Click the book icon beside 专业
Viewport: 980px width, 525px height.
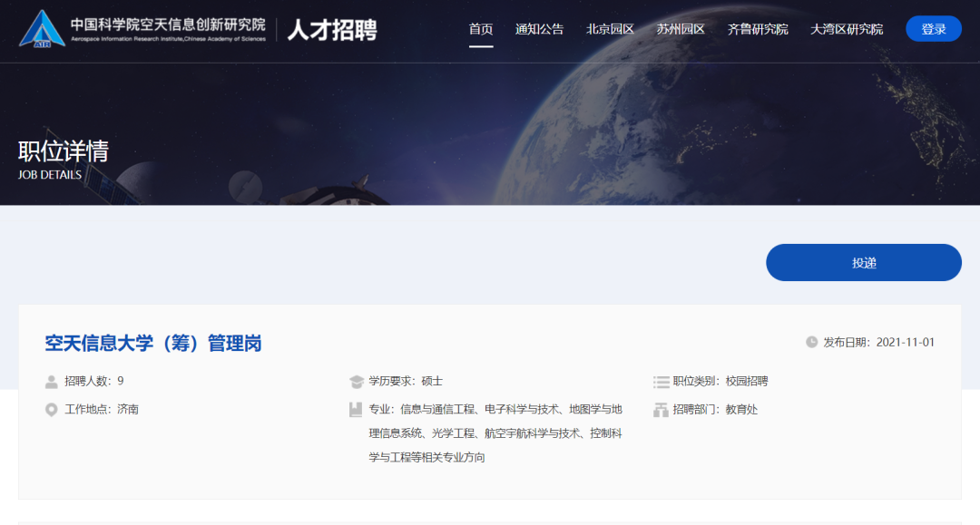point(356,410)
